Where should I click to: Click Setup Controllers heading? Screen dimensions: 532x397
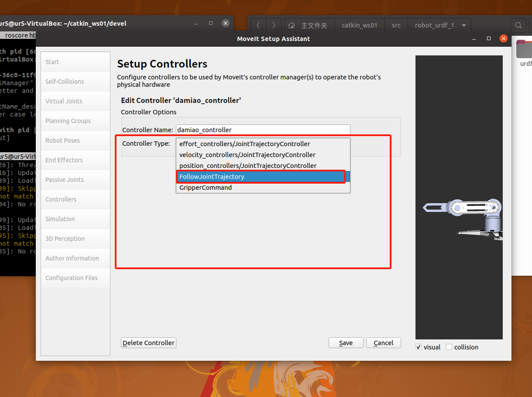tap(162, 64)
